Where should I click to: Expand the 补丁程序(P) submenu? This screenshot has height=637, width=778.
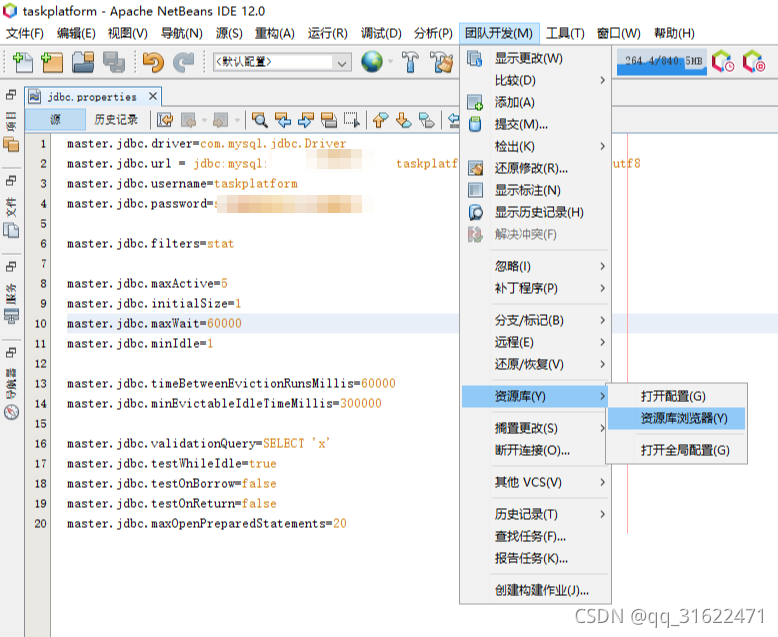pos(535,288)
